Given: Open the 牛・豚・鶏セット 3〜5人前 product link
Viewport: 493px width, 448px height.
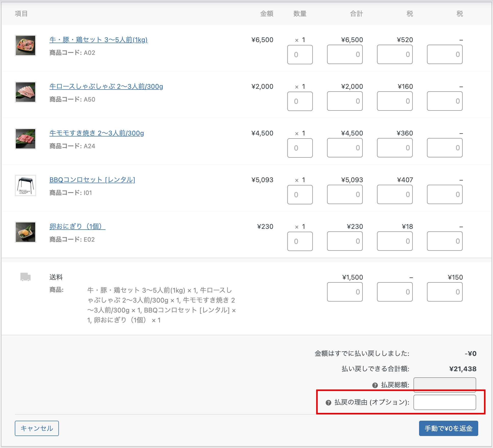Looking at the screenshot, I should point(98,40).
